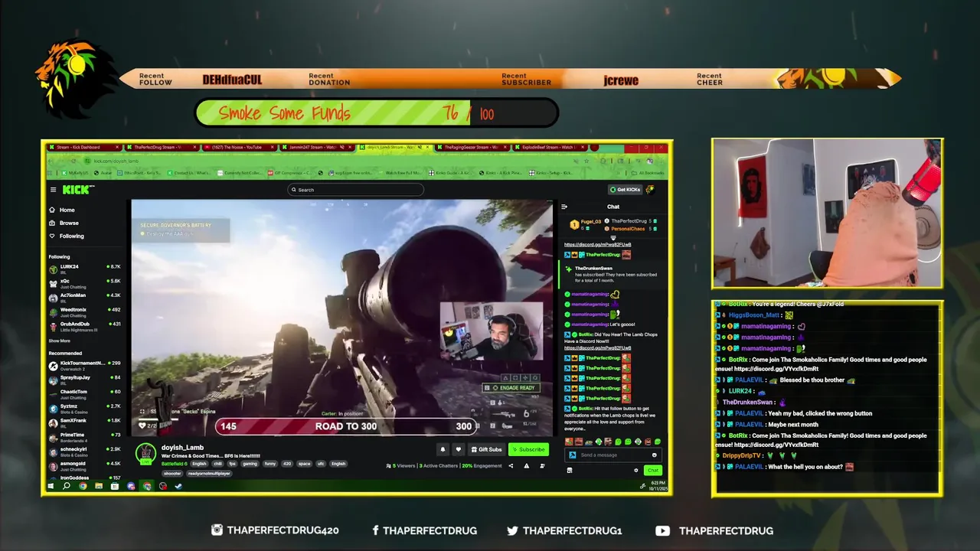
Task: Open PrimeTime recommended channel
Action: point(84,436)
